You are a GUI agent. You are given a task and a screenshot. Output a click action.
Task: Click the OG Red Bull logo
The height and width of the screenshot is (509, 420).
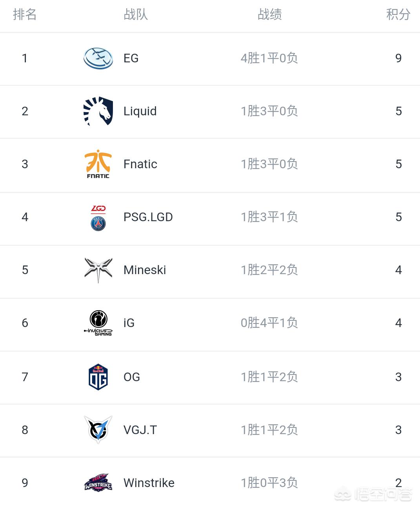point(98,377)
